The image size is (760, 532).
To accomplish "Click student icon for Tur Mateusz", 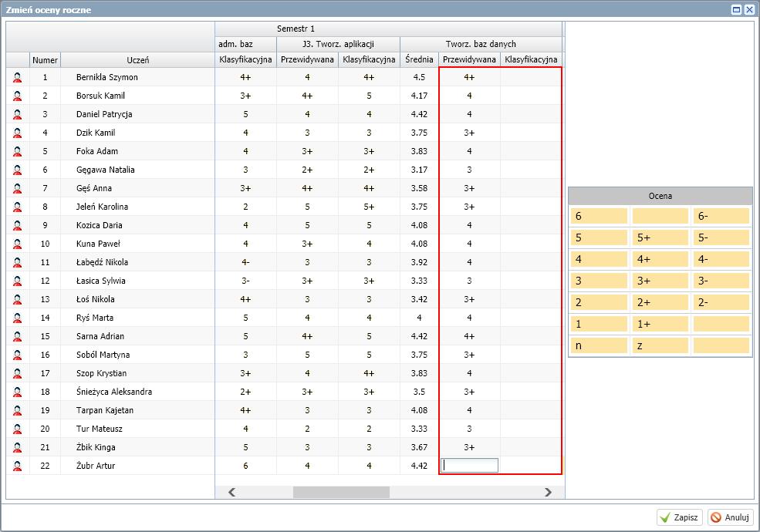I will tap(18, 429).
